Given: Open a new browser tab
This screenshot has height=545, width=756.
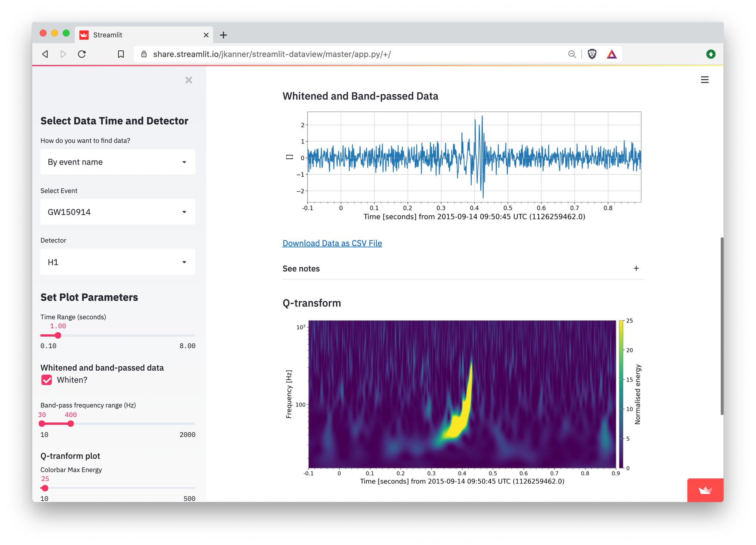Looking at the screenshot, I should [223, 35].
